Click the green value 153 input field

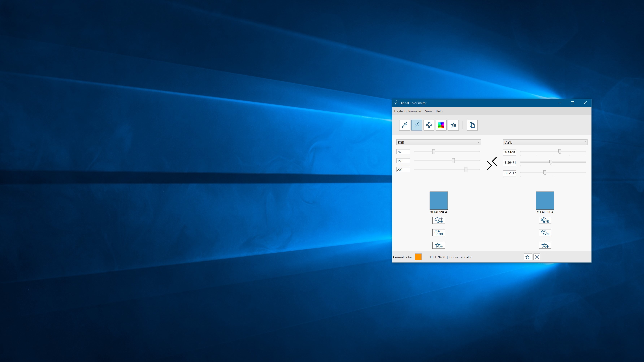coord(403,161)
